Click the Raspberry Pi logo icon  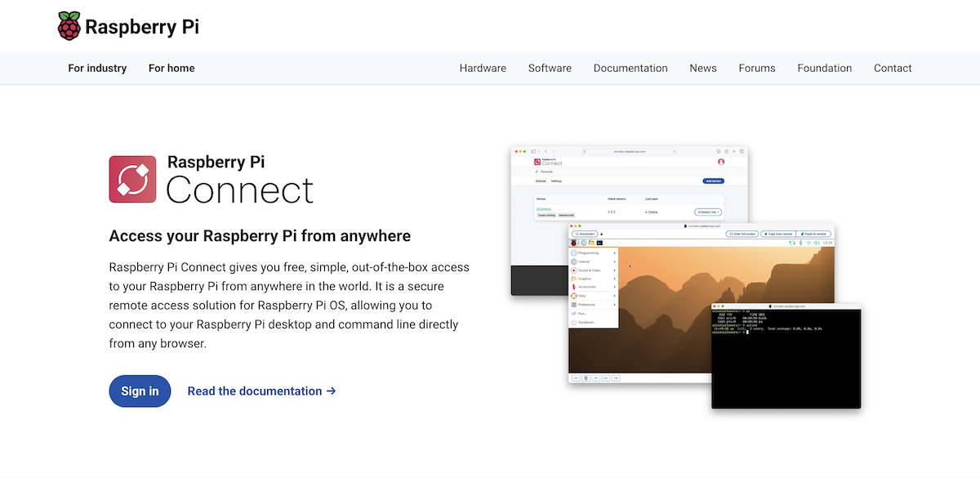point(69,26)
